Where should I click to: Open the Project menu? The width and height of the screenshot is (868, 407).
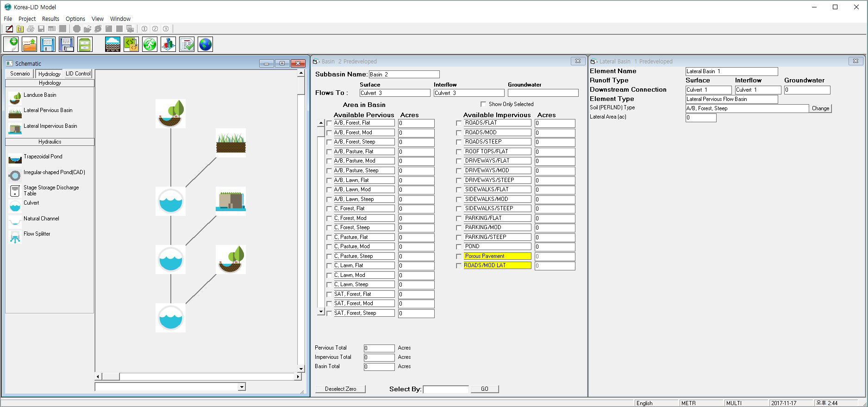pyautogui.click(x=27, y=19)
